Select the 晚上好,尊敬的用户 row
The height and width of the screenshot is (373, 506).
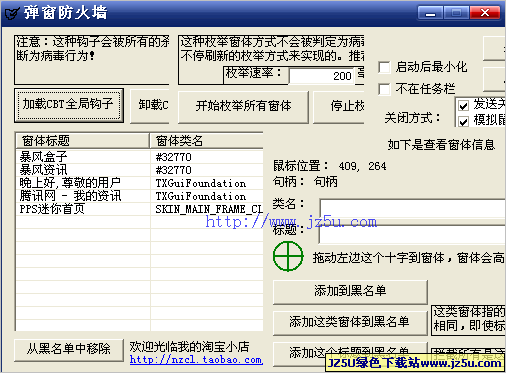139,183
